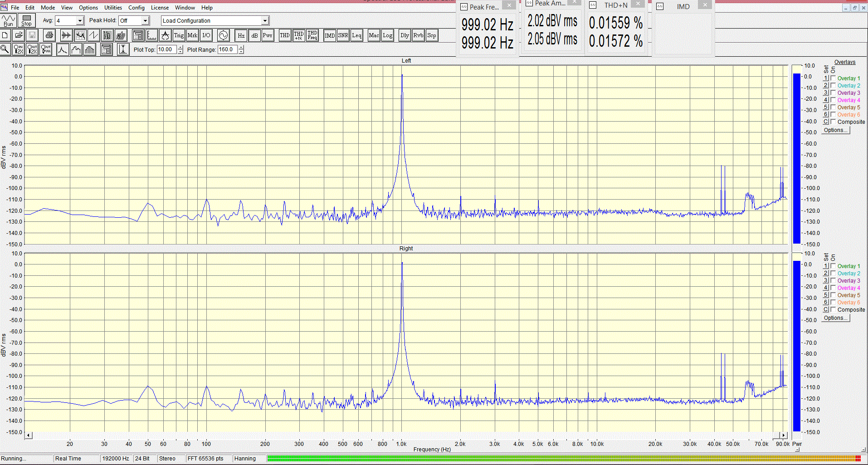Open the Trig triggering settings
Screen dimensions: 868x465
179,35
